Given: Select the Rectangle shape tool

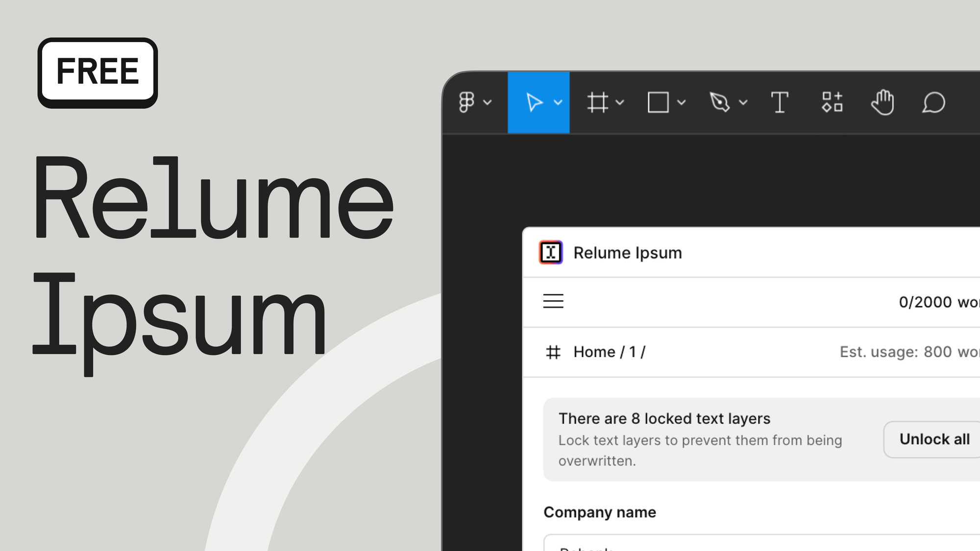Looking at the screenshot, I should click(659, 102).
